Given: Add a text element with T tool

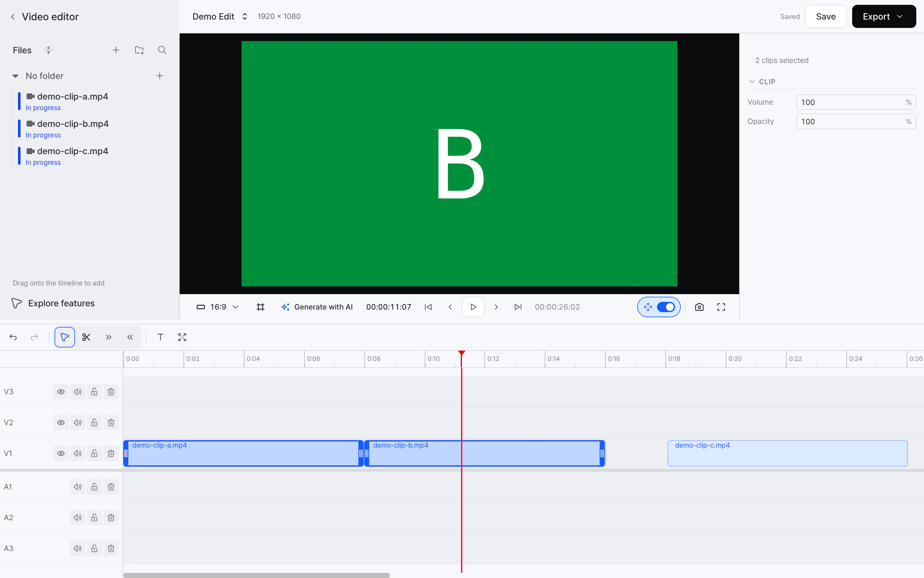Looking at the screenshot, I should 160,337.
